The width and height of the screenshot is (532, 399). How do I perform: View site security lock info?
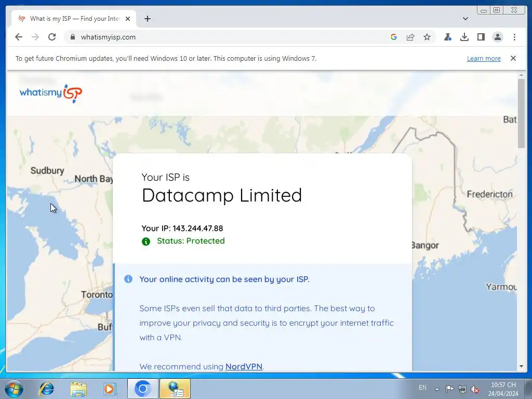point(72,37)
